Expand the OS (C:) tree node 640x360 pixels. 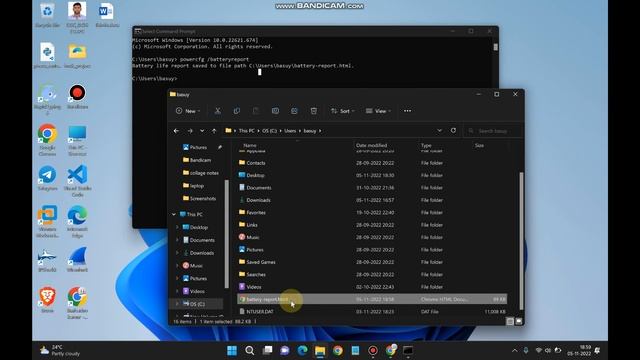tap(177, 304)
